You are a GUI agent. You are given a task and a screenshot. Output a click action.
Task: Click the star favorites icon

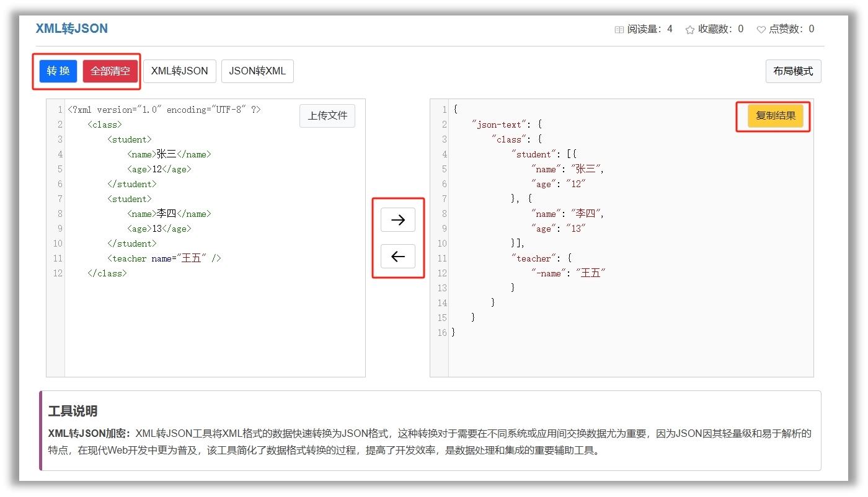(x=689, y=29)
